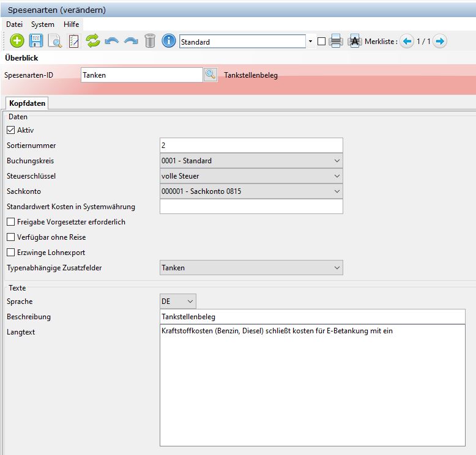Click the green refresh arrows icon
This screenshot has width=476, height=455.
pos(92,41)
